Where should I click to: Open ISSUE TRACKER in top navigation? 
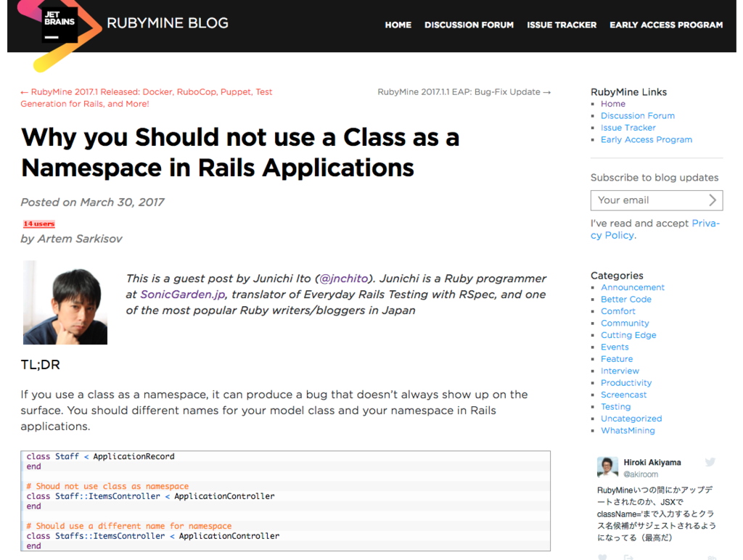[x=562, y=25]
